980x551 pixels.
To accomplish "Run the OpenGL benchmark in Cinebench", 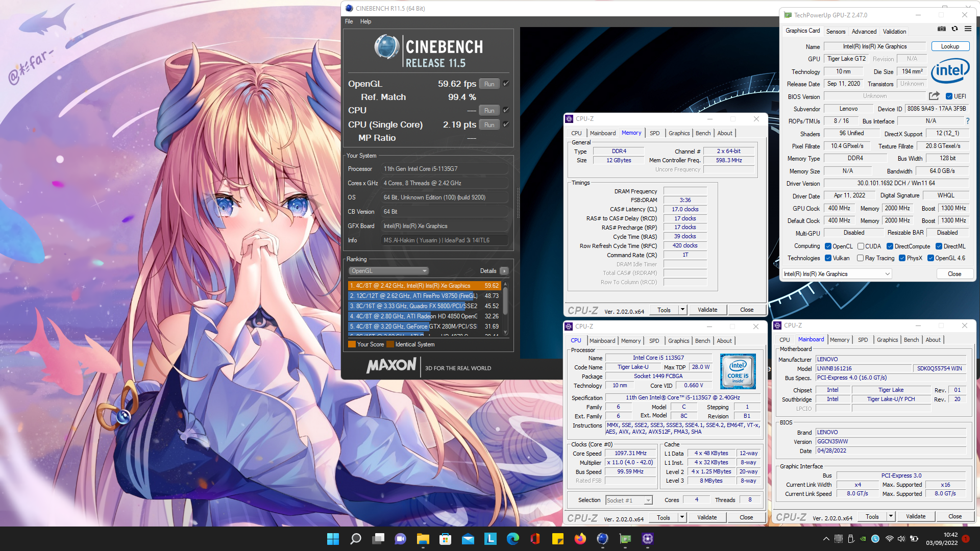I will (x=489, y=84).
